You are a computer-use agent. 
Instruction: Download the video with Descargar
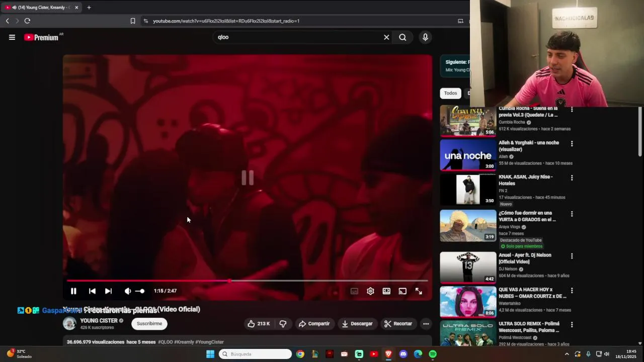click(x=357, y=324)
